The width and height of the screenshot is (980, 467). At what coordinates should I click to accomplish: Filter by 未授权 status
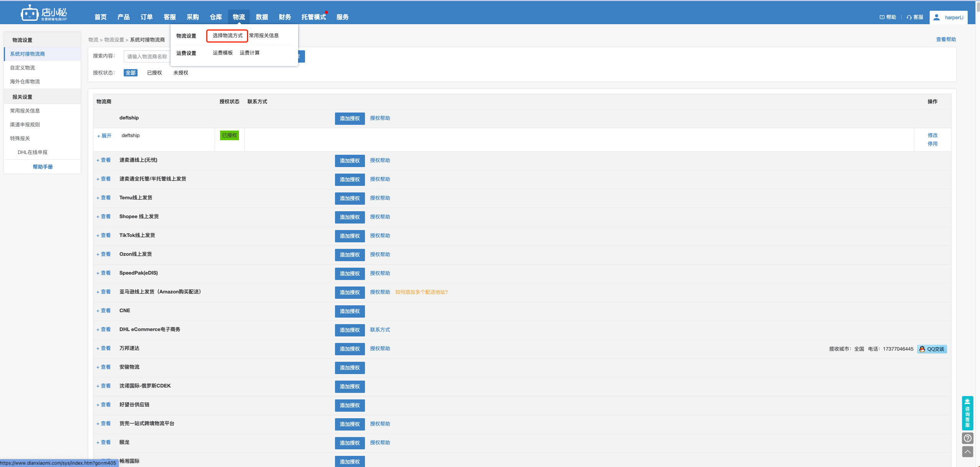181,73
